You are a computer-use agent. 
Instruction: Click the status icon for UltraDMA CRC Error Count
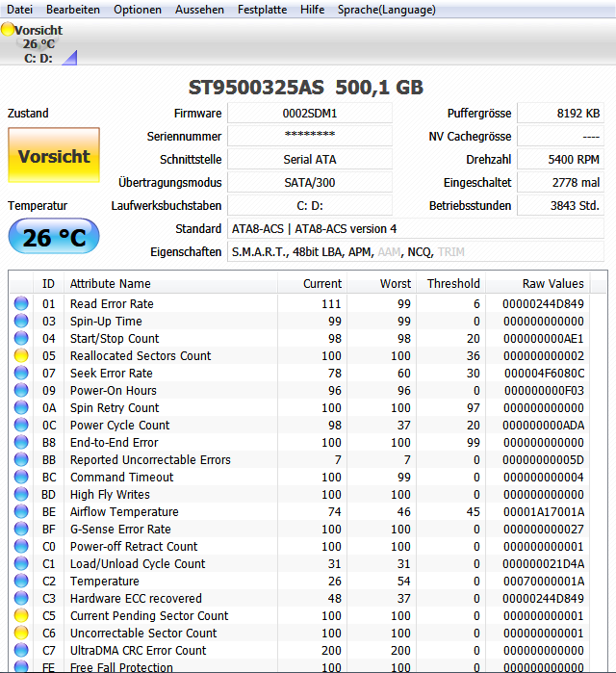click(x=21, y=650)
